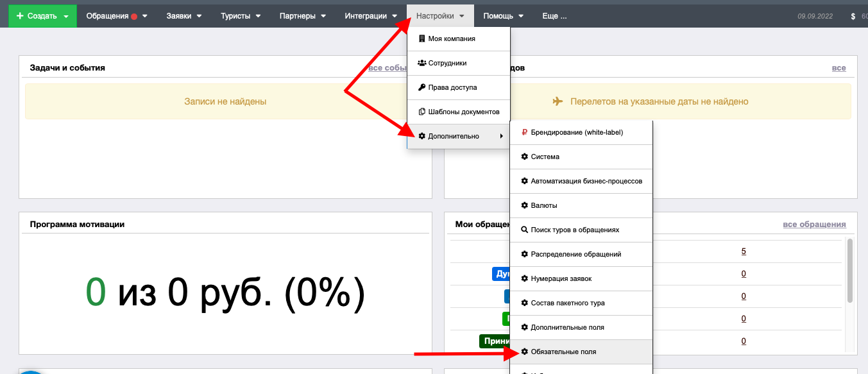Click the dollar balance icon in the header
This screenshot has height=374, width=868.
[x=853, y=16]
